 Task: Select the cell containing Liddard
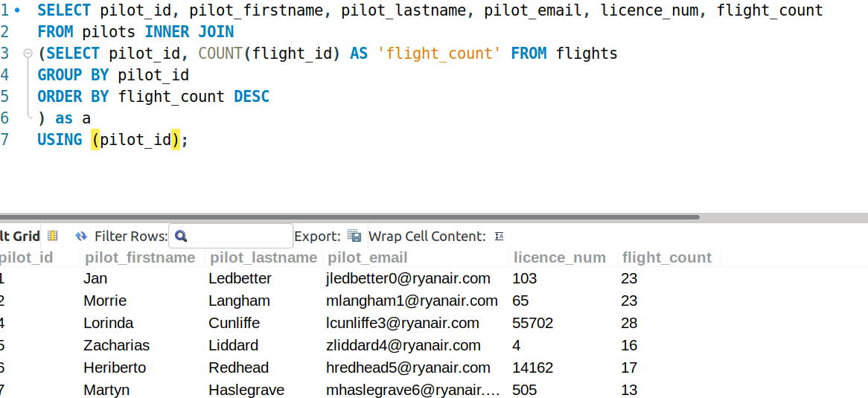click(233, 345)
